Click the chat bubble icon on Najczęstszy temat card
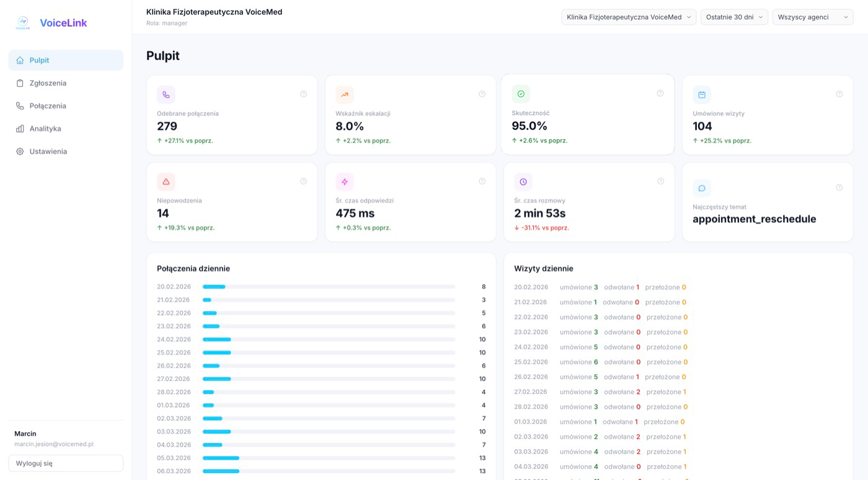This screenshot has width=868, height=480. 702,188
